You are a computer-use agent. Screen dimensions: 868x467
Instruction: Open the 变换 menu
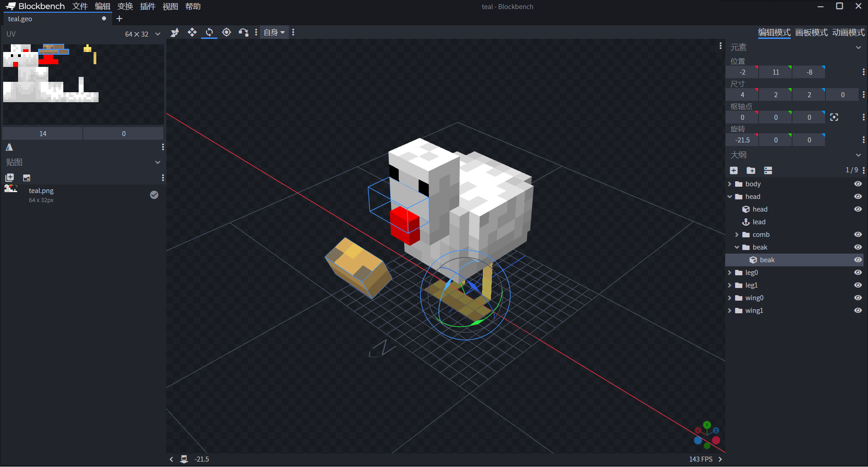pyautogui.click(x=125, y=6)
